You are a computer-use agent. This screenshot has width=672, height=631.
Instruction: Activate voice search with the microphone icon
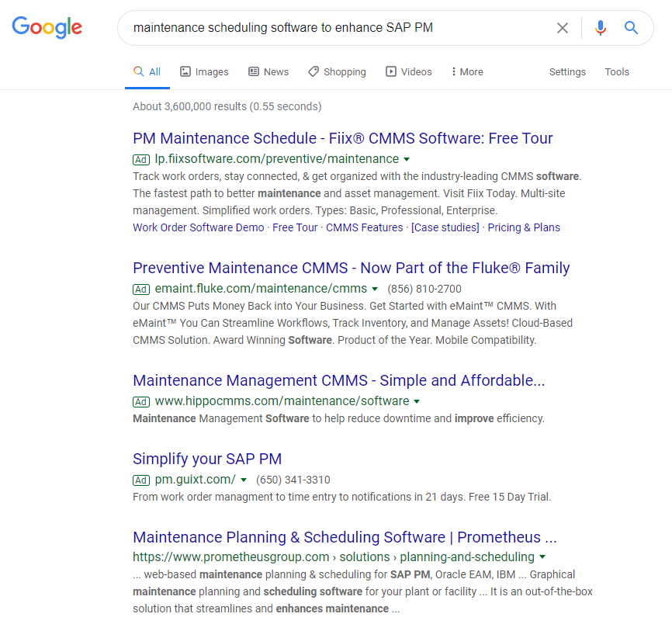[600, 27]
